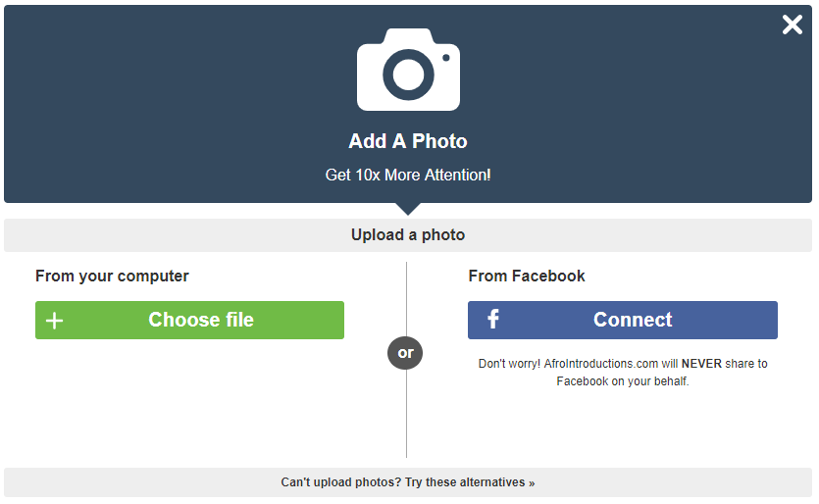The height and width of the screenshot is (504, 819).
Task: Click the Facebook f logo icon
Action: 493,319
